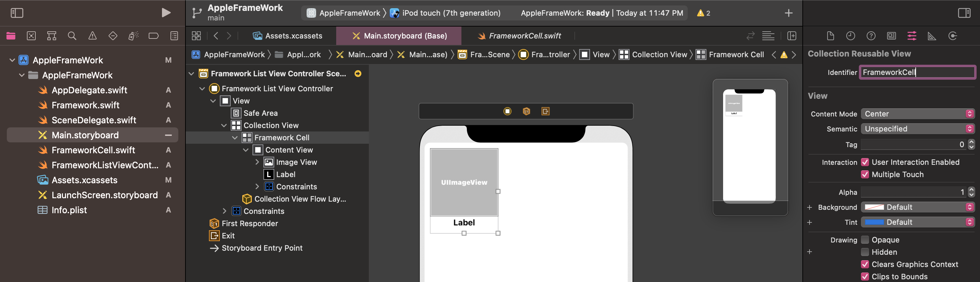Expand the Image View outline row
980x282 pixels.
click(x=257, y=162)
